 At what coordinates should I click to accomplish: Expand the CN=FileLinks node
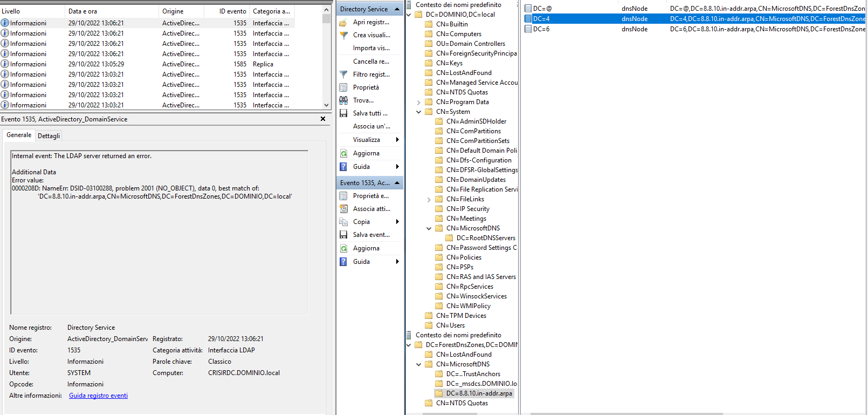click(x=429, y=199)
